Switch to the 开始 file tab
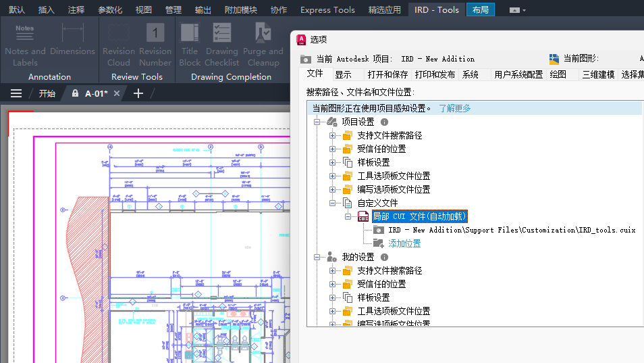Viewport: 644px width, 363px height. [47, 93]
